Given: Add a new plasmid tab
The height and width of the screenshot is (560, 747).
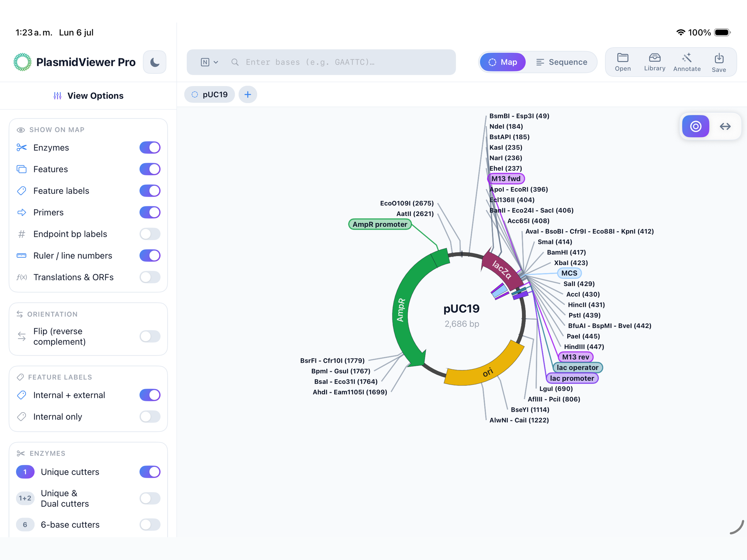Looking at the screenshot, I should [248, 94].
